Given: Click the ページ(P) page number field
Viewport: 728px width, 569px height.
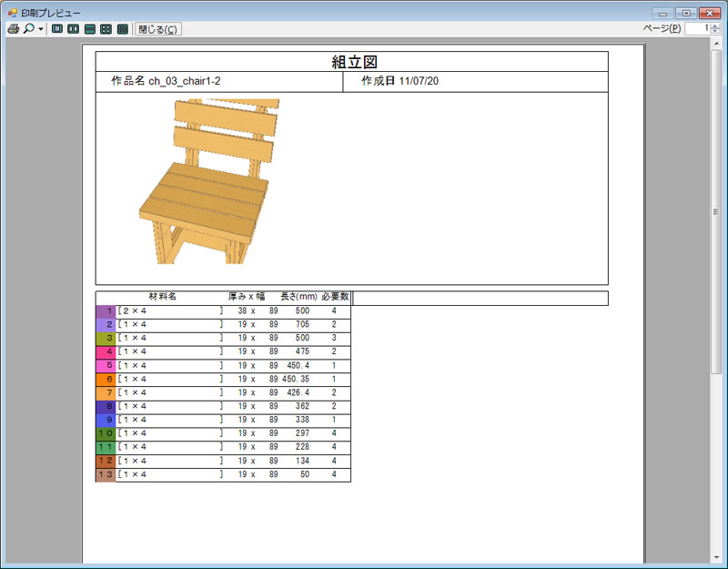Looking at the screenshot, I should click(x=697, y=28).
